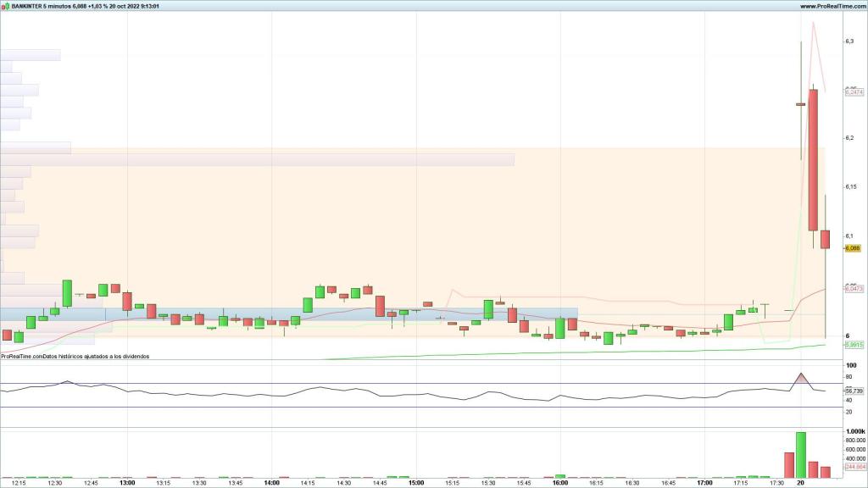Viewport: 868px width, 488px height.
Task: Select the red instrument icon beside BANKINTER title
Action: 3,5
